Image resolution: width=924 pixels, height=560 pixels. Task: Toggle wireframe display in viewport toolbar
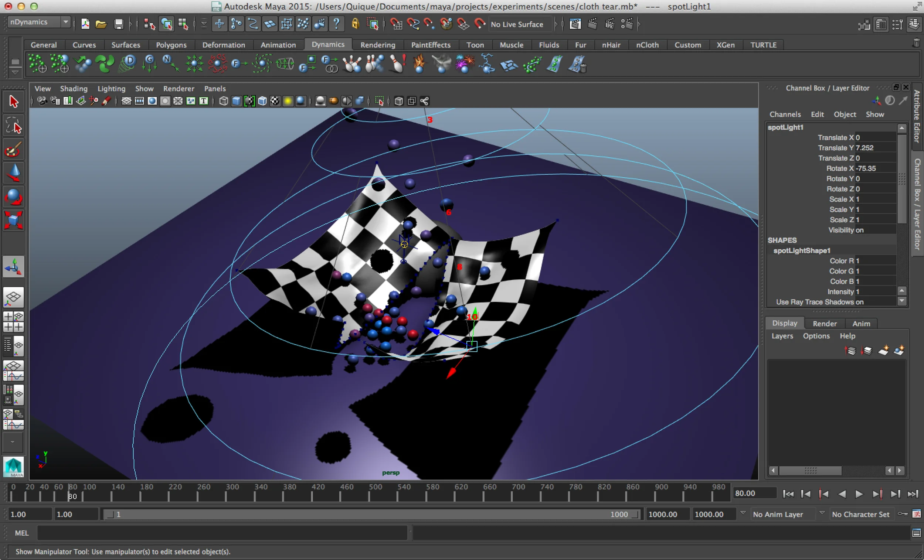[224, 101]
